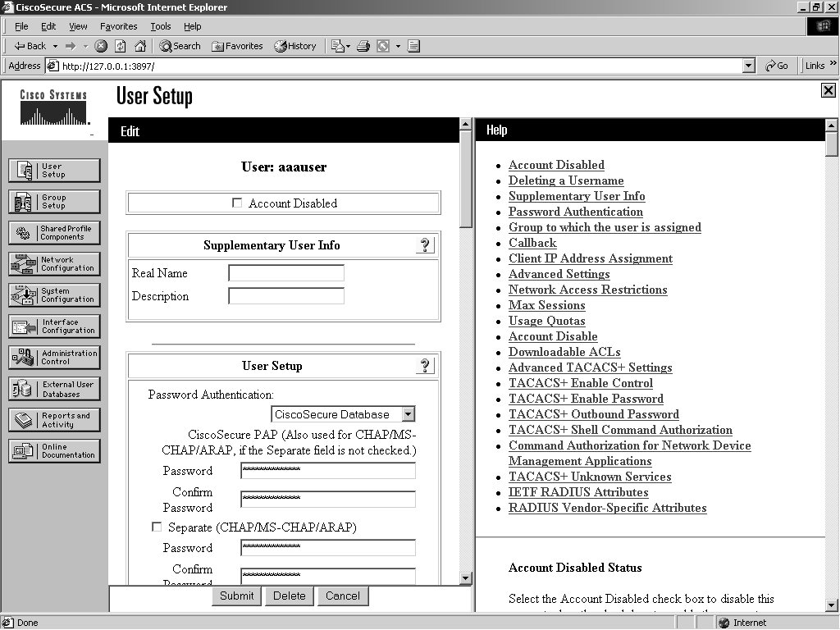Open Shared Profile Components section

pos(54,232)
